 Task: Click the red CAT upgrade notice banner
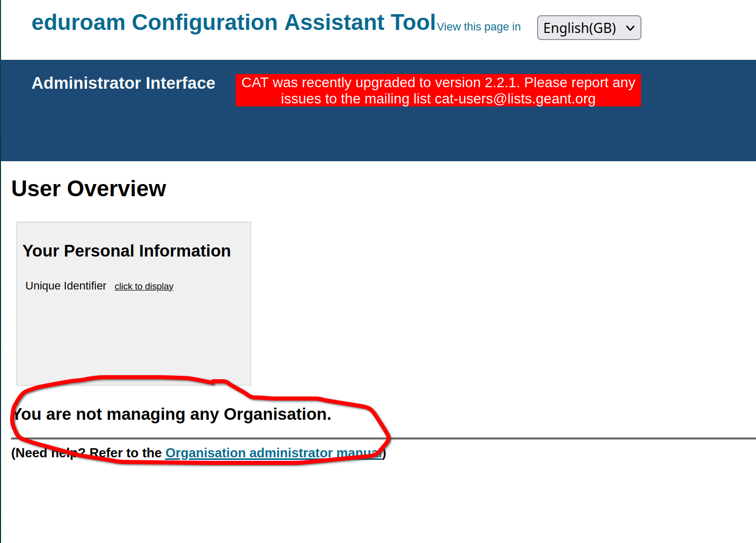438,90
